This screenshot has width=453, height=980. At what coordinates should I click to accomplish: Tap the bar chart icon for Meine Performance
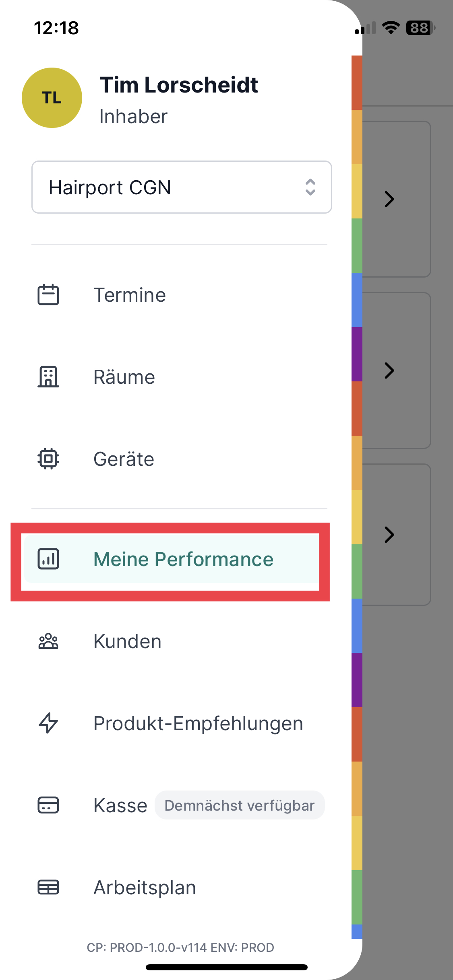[x=48, y=559]
